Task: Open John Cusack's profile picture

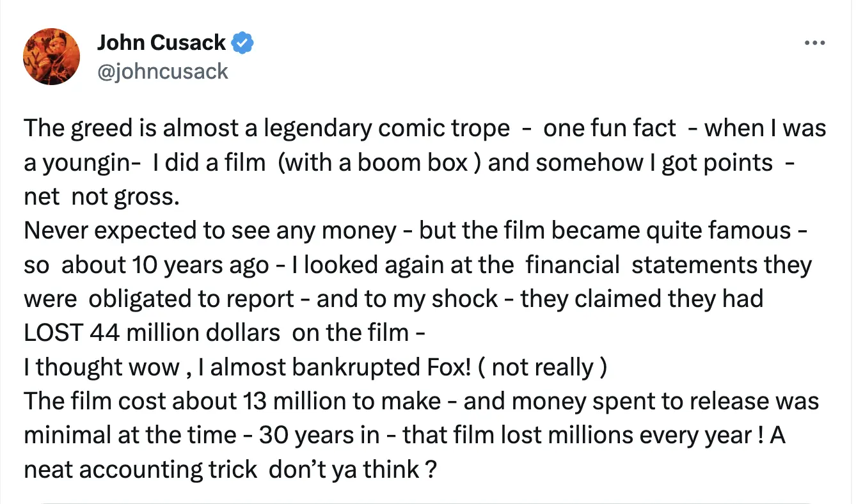Action: (52, 56)
